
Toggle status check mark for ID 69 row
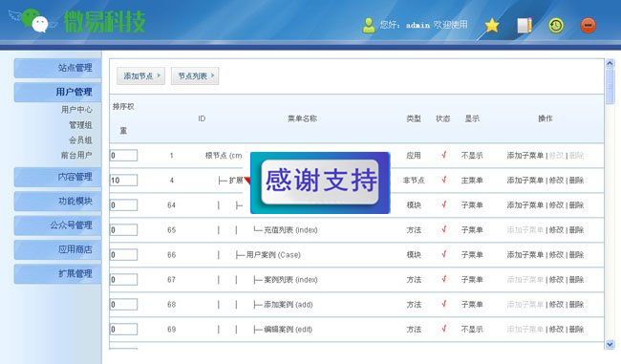click(x=444, y=329)
